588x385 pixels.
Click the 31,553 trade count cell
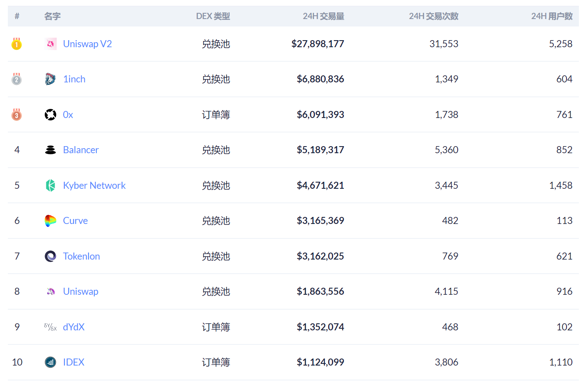tap(444, 44)
